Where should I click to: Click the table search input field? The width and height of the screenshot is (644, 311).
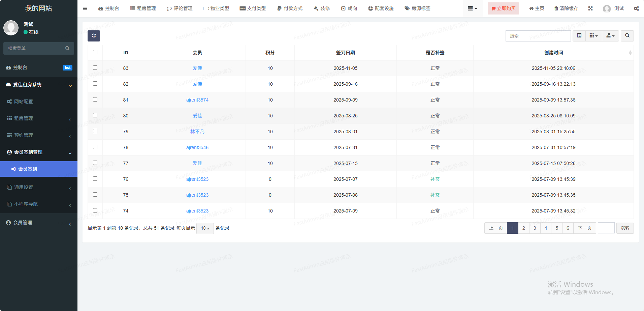538,36
